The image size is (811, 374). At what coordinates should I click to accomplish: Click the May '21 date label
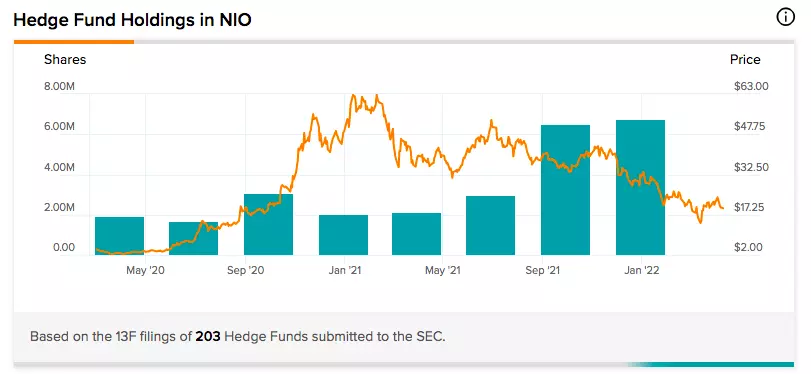[442, 270]
